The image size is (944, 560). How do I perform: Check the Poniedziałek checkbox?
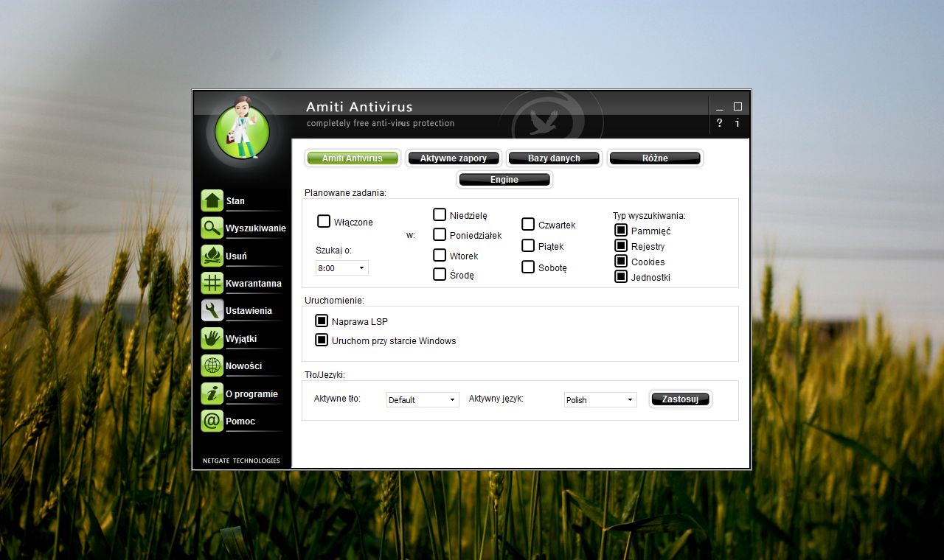(x=440, y=234)
